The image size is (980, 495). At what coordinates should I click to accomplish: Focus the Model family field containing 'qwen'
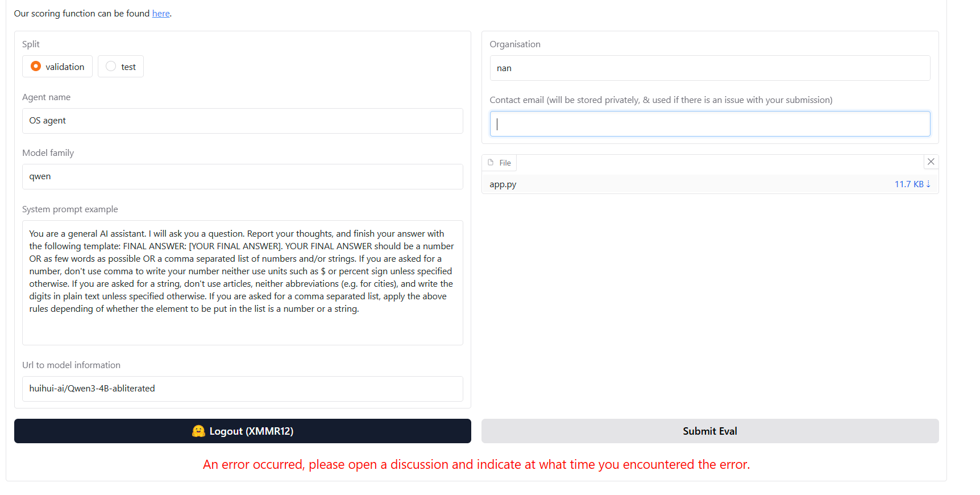tap(243, 176)
